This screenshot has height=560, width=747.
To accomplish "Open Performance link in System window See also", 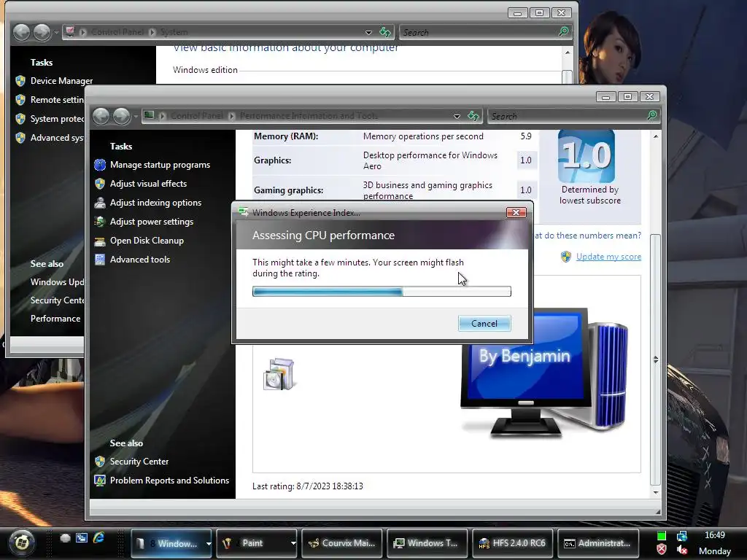I will click(x=55, y=319).
